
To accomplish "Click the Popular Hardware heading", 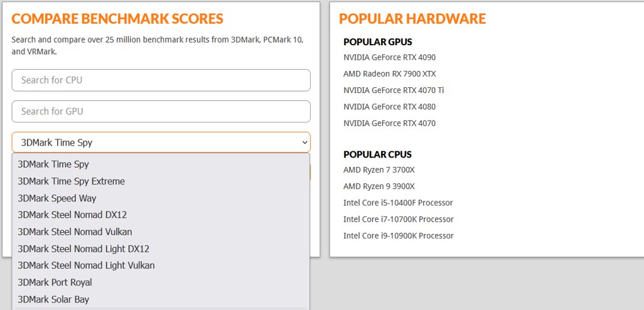I will pyautogui.click(x=412, y=18).
